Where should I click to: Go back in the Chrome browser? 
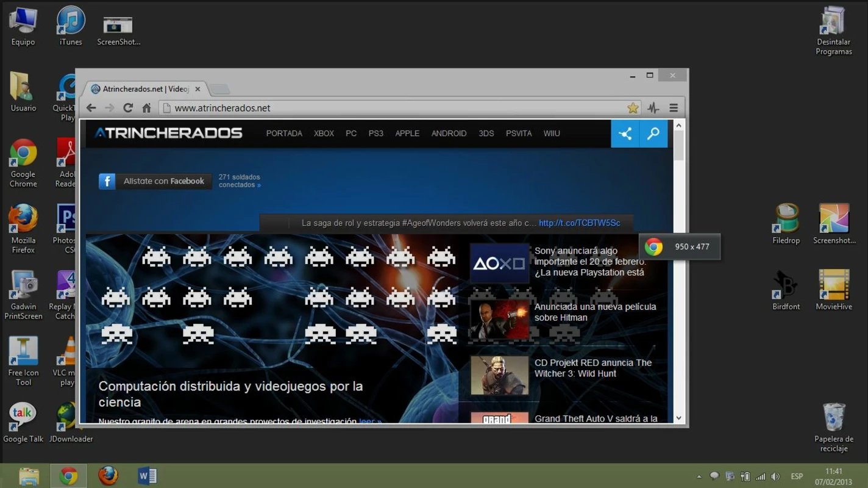pyautogui.click(x=91, y=108)
